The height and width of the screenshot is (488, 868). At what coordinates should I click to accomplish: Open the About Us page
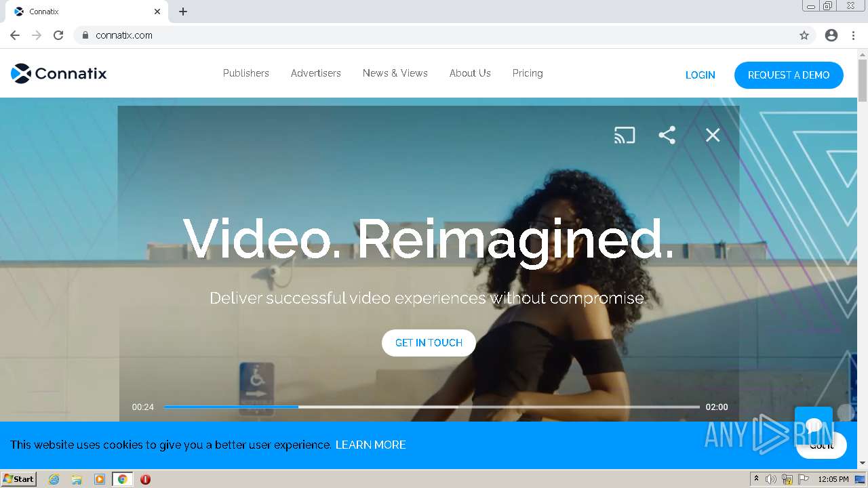[x=470, y=73]
